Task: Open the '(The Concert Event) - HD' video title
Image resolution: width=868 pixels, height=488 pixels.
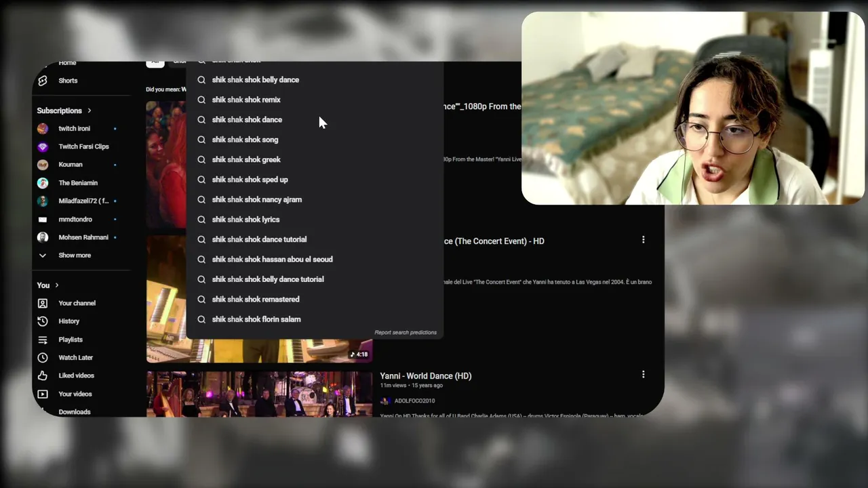Action: click(x=494, y=241)
